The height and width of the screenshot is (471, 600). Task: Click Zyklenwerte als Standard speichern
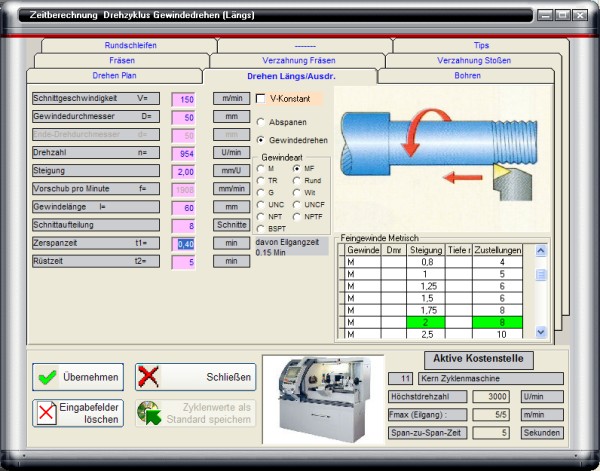[195, 413]
